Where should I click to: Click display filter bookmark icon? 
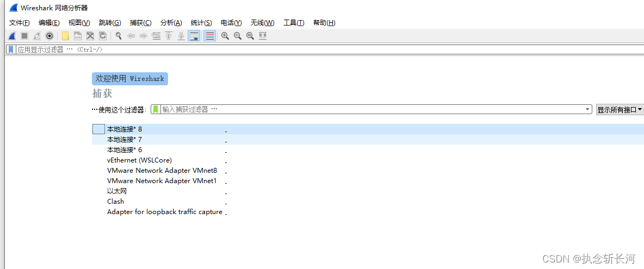(x=11, y=49)
